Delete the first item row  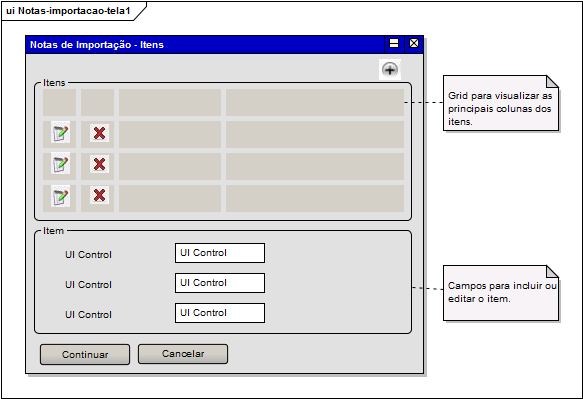(x=99, y=133)
